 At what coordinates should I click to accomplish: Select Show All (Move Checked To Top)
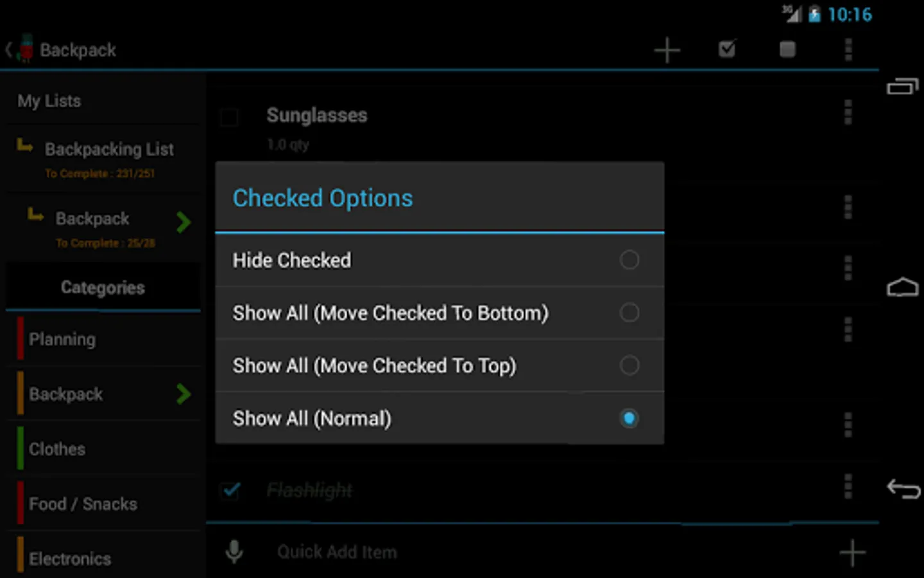click(x=629, y=365)
